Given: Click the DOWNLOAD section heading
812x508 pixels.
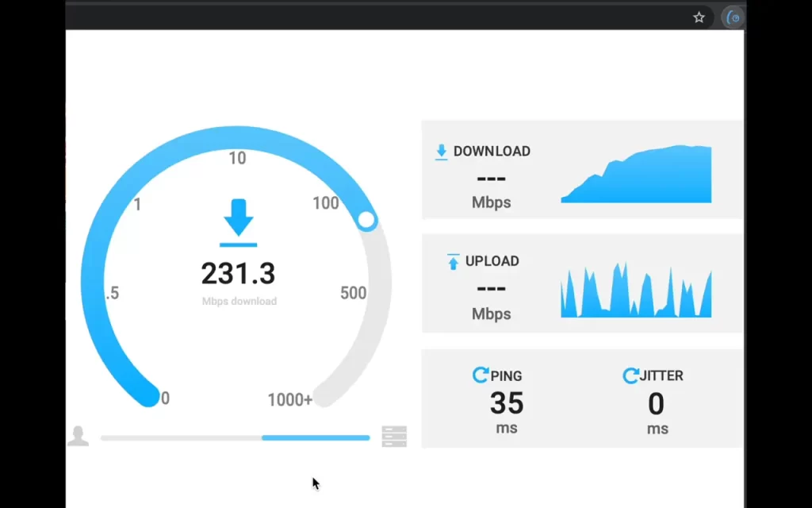Looking at the screenshot, I should [x=492, y=151].
